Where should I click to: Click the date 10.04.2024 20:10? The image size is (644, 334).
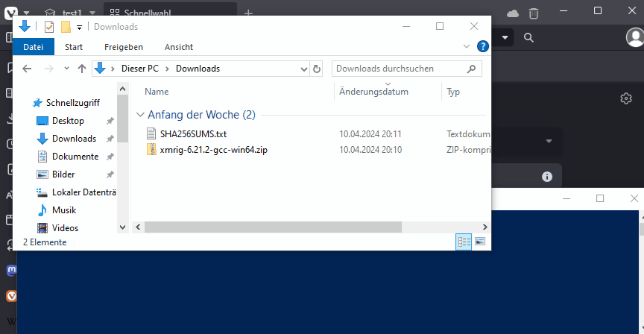[x=370, y=150]
